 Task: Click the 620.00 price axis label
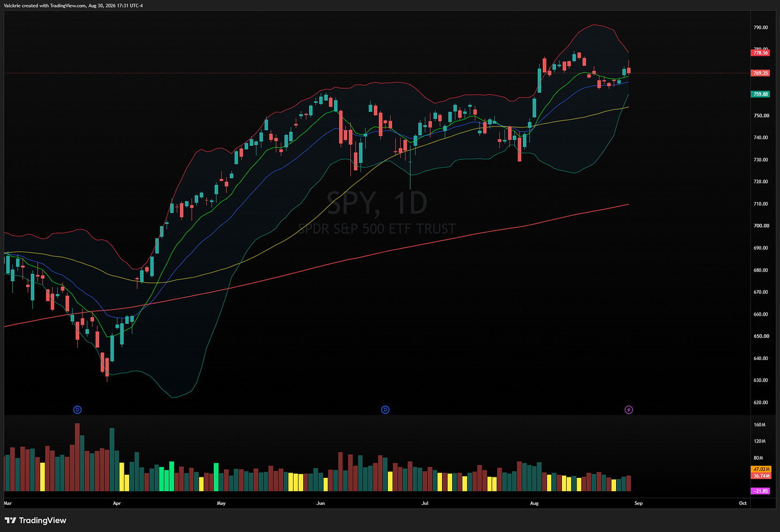click(x=761, y=402)
